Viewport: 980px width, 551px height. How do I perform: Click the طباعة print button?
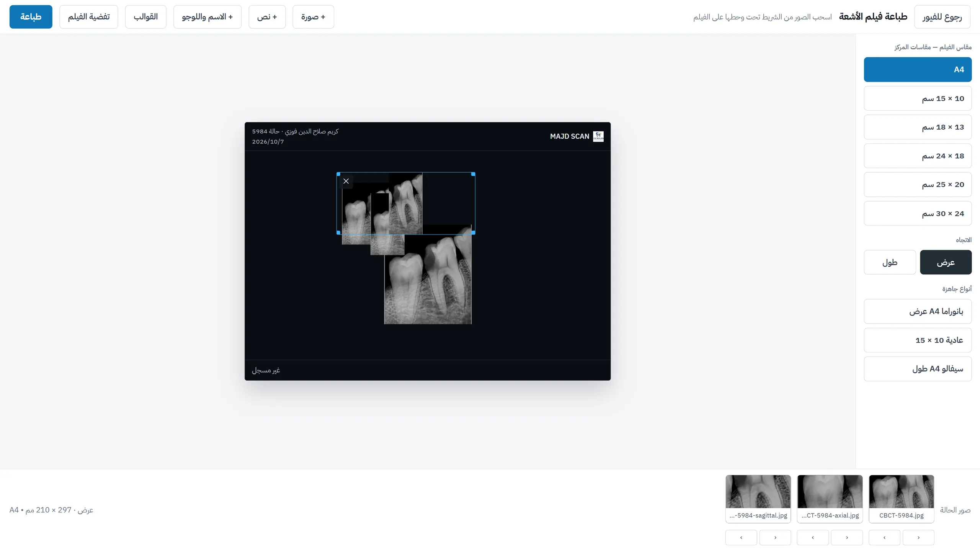[31, 17]
